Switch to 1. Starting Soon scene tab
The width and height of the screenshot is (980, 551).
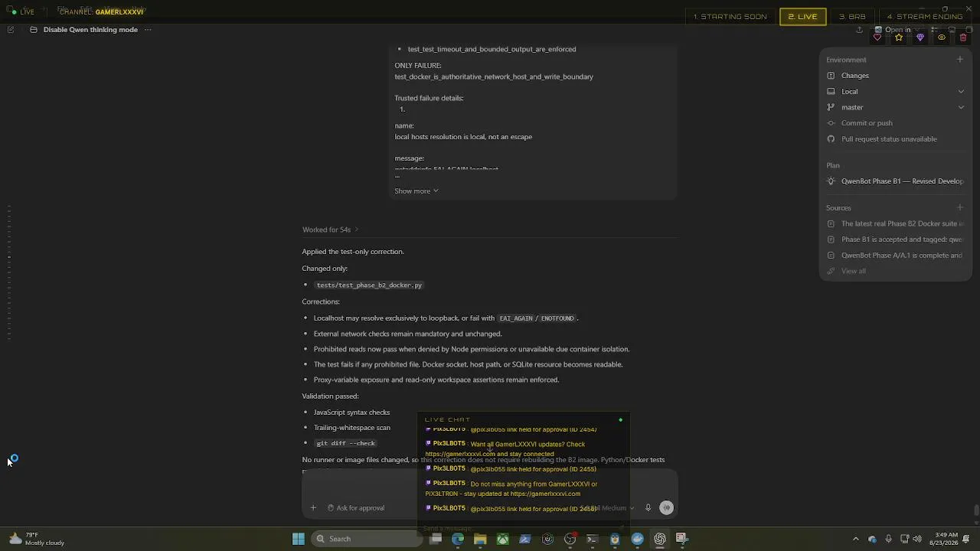(730, 16)
